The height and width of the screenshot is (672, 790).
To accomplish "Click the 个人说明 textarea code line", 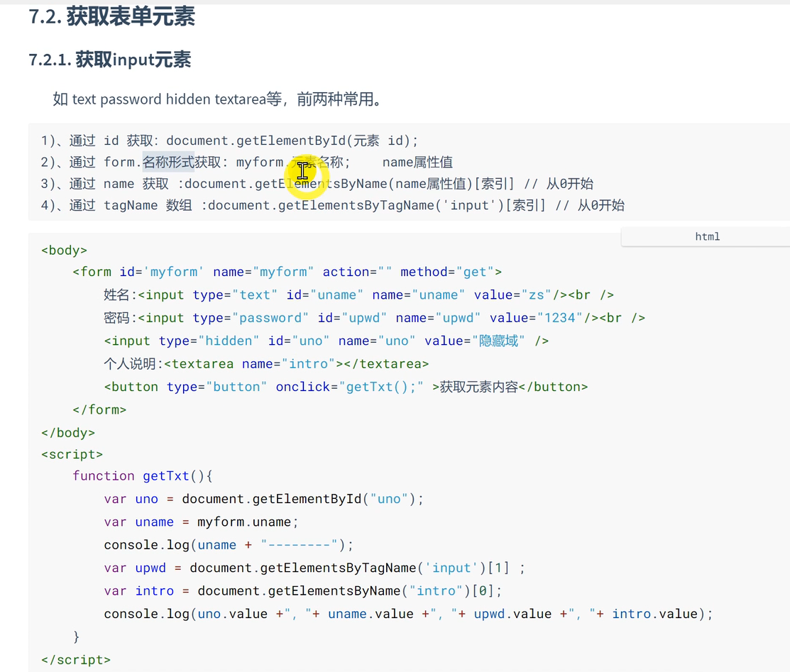I will click(x=266, y=364).
